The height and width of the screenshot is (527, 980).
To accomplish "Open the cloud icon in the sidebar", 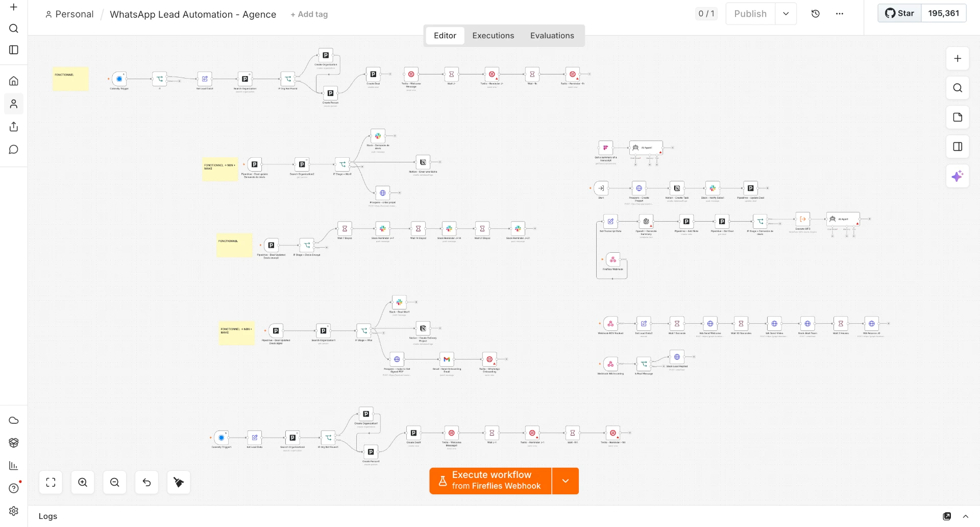I will [x=14, y=420].
